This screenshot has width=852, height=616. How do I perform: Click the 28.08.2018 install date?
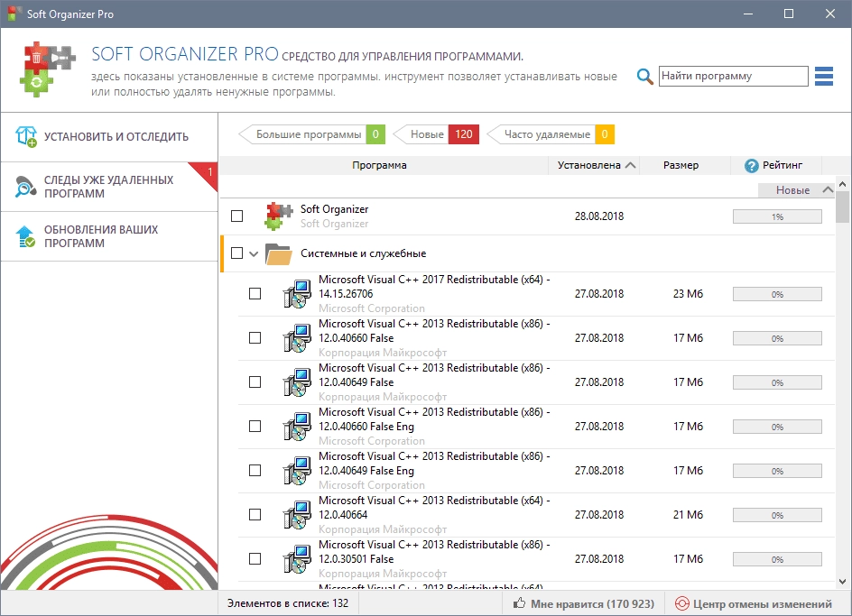(598, 216)
